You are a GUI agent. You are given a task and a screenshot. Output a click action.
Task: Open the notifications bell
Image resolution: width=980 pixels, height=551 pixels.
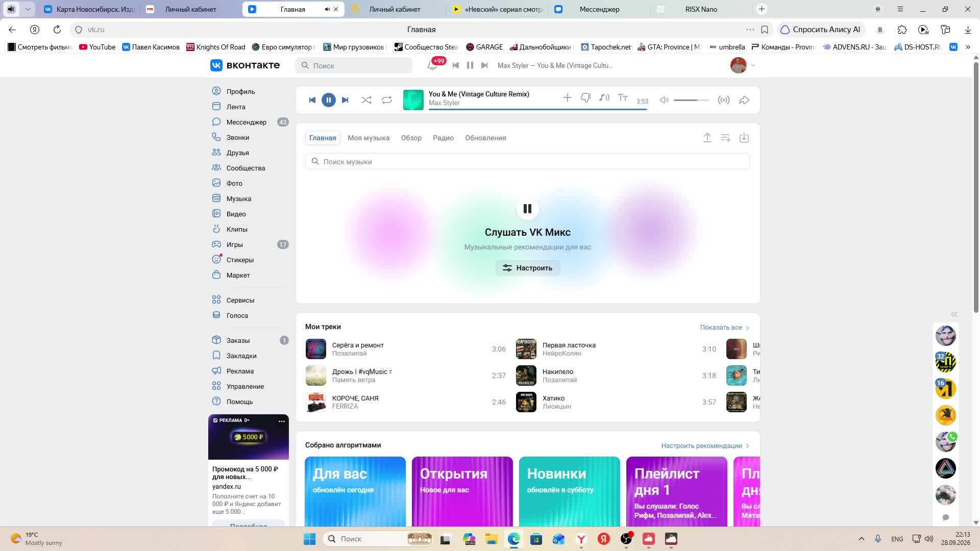click(x=432, y=65)
